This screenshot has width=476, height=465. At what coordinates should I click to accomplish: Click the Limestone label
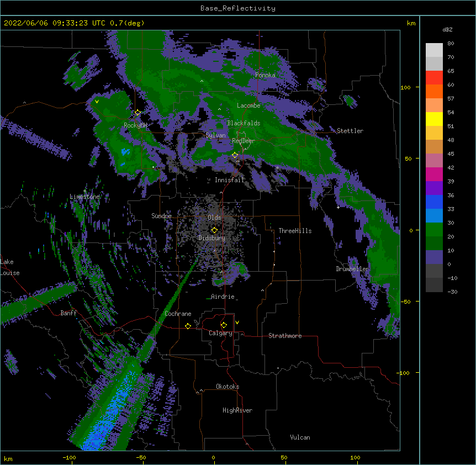(84, 197)
